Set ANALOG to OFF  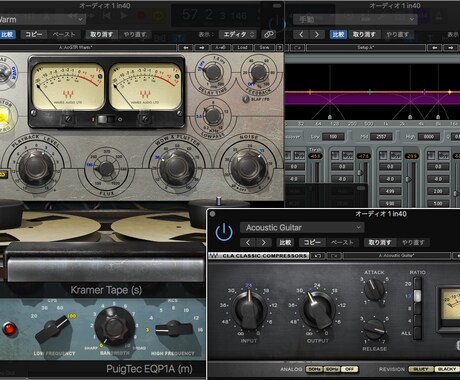pyautogui.click(x=349, y=369)
